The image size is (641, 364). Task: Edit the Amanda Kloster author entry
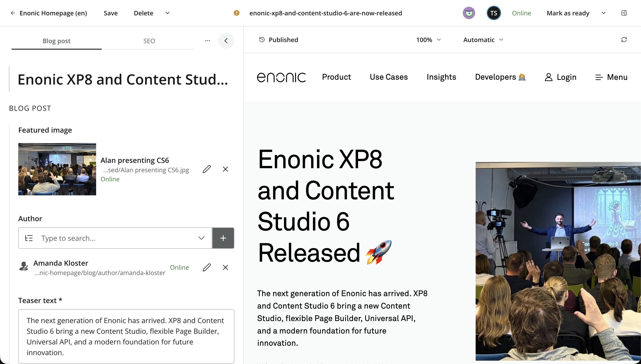pos(207,267)
